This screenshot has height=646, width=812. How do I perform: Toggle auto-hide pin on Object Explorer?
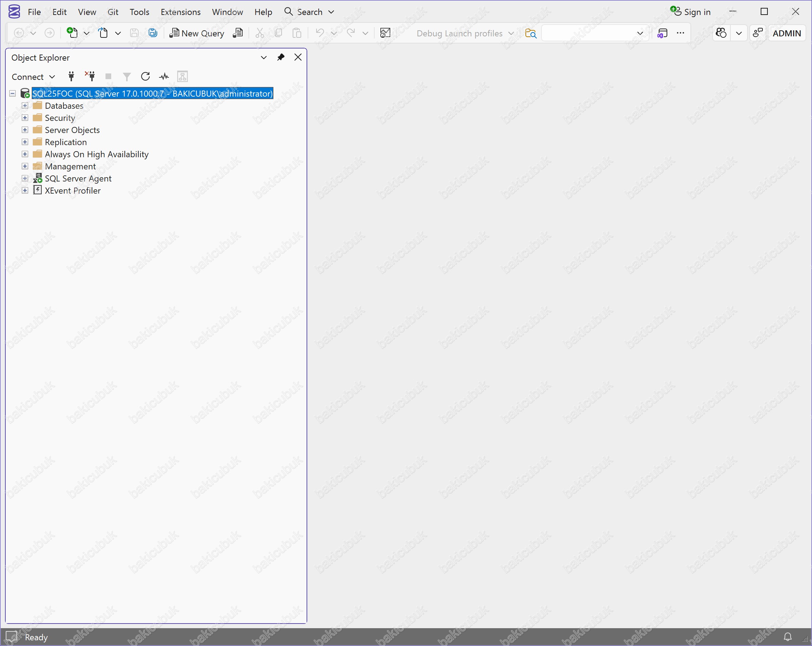point(281,57)
